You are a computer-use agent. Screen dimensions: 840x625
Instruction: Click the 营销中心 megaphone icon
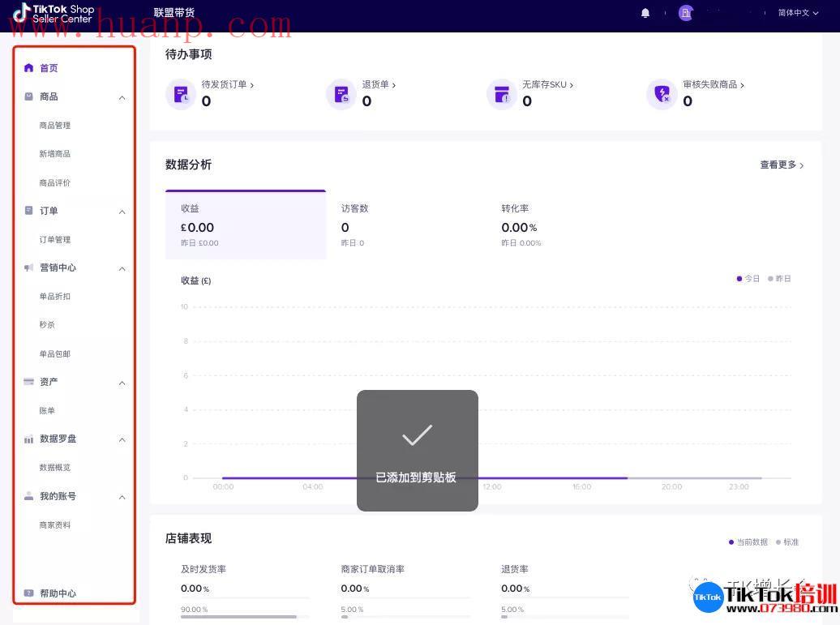pos(29,268)
